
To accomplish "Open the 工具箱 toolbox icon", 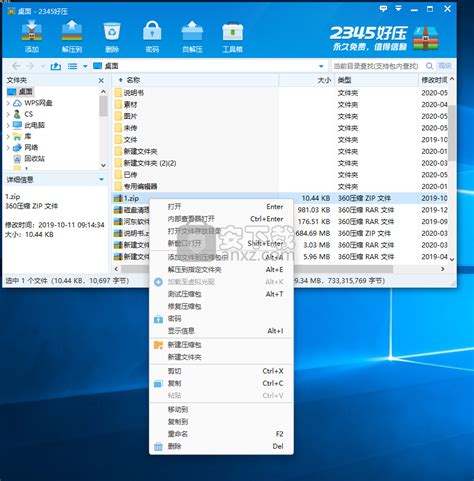I will pos(232,32).
